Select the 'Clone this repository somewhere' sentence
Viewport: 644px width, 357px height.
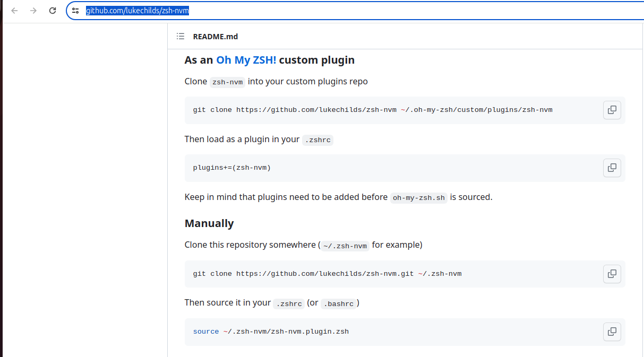[304, 245]
